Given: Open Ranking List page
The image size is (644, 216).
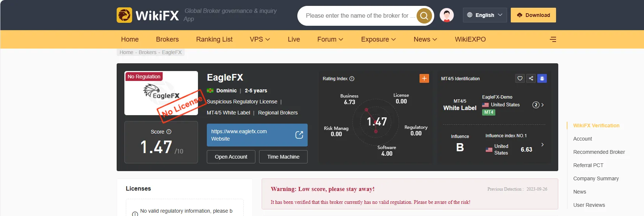Looking at the screenshot, I should [214, 39].
